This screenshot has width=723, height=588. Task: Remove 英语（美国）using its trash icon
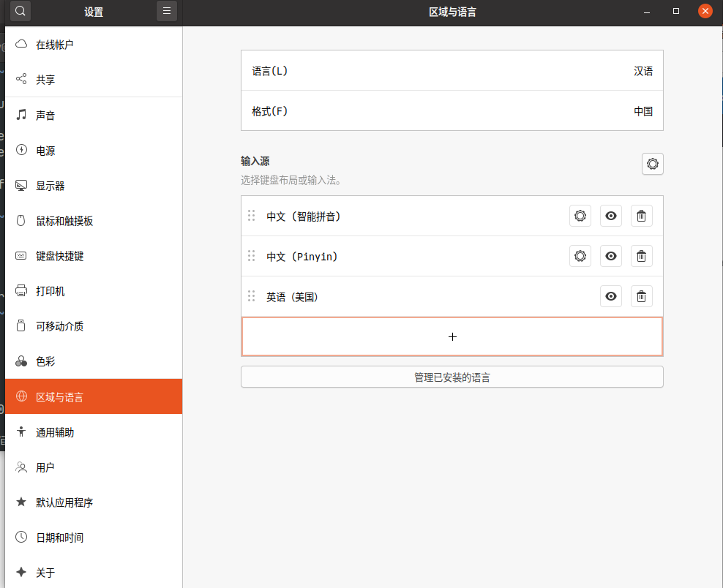(641, 296)
